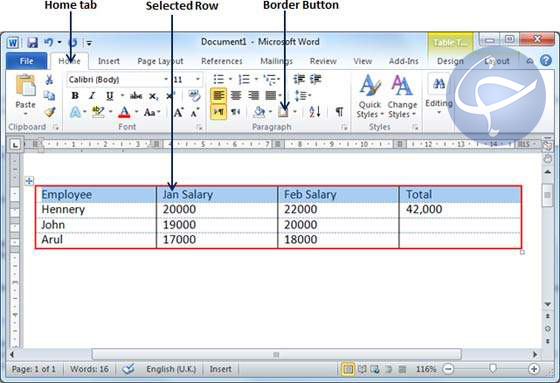
Task: Click the Decrease Indent icon
Action: 299,79
